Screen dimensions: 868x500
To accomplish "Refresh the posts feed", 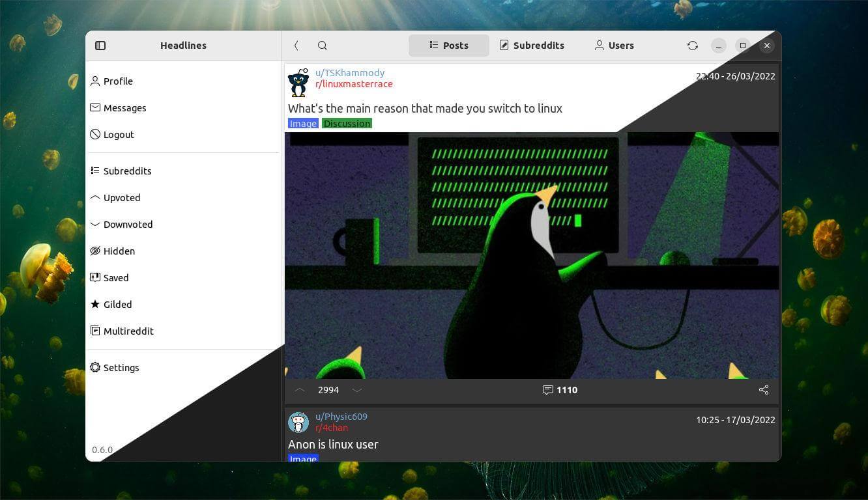I will click(x=693, y=46).
